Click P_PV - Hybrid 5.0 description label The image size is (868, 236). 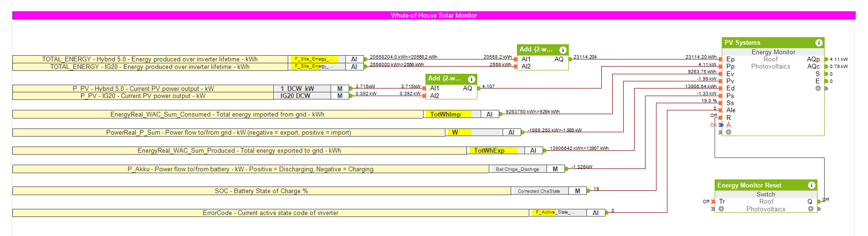143,88
